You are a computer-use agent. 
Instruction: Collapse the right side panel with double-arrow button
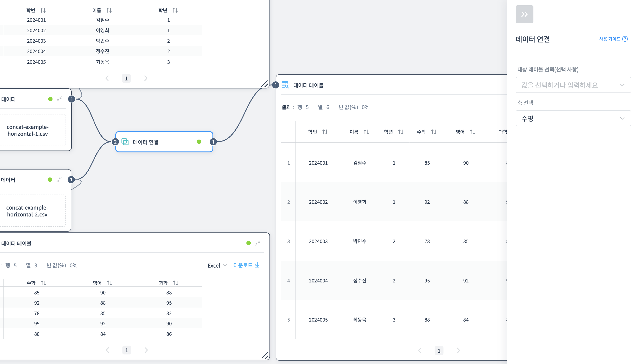tap(524, 14)
